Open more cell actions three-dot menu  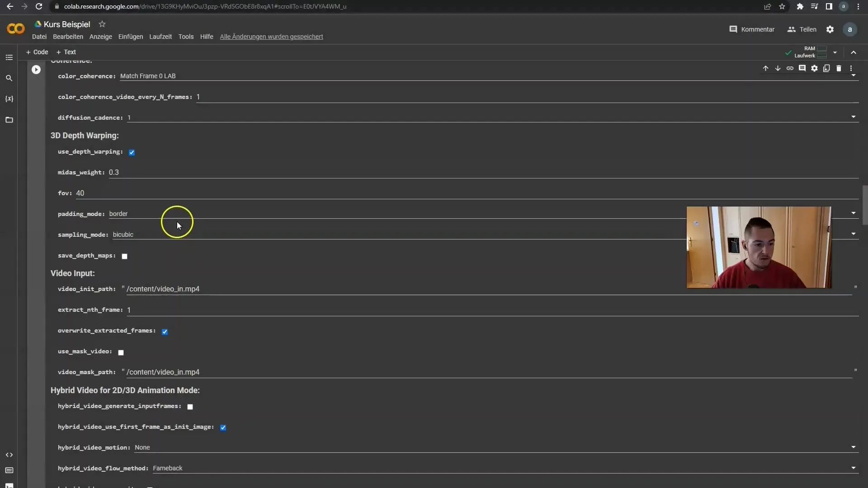click(x=851, y=68)
